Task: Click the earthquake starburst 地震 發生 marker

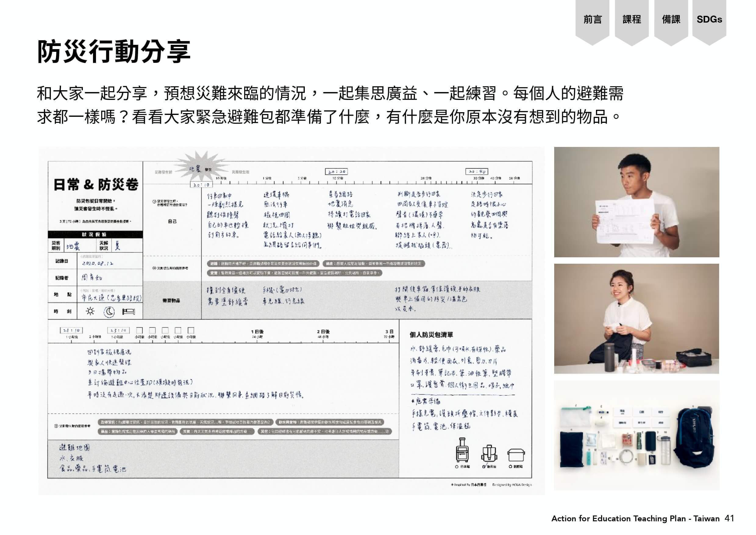Action: tap(201, 166)
